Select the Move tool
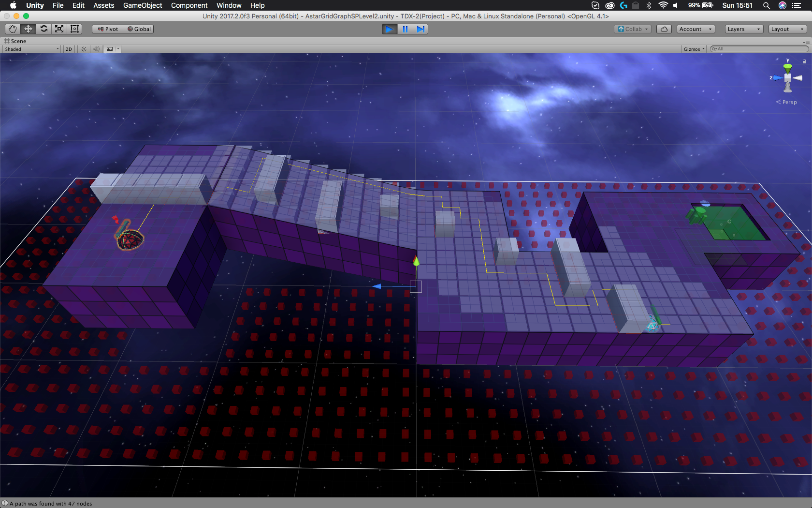812x508 pixels. coord(28,29)
